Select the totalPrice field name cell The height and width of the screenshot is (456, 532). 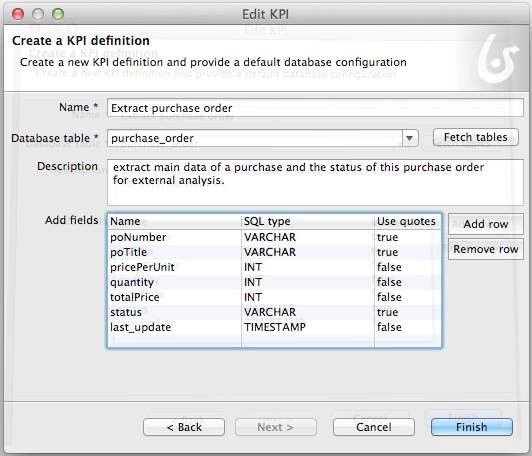click(174, 297)
